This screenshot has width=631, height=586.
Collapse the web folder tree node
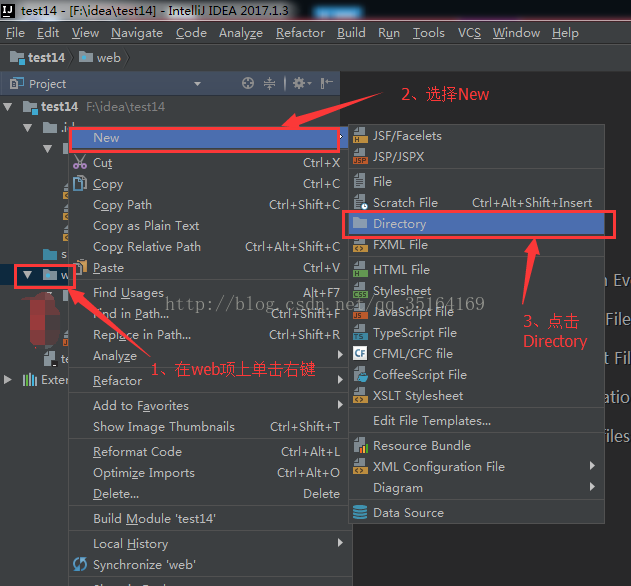[x=27, y=275]
